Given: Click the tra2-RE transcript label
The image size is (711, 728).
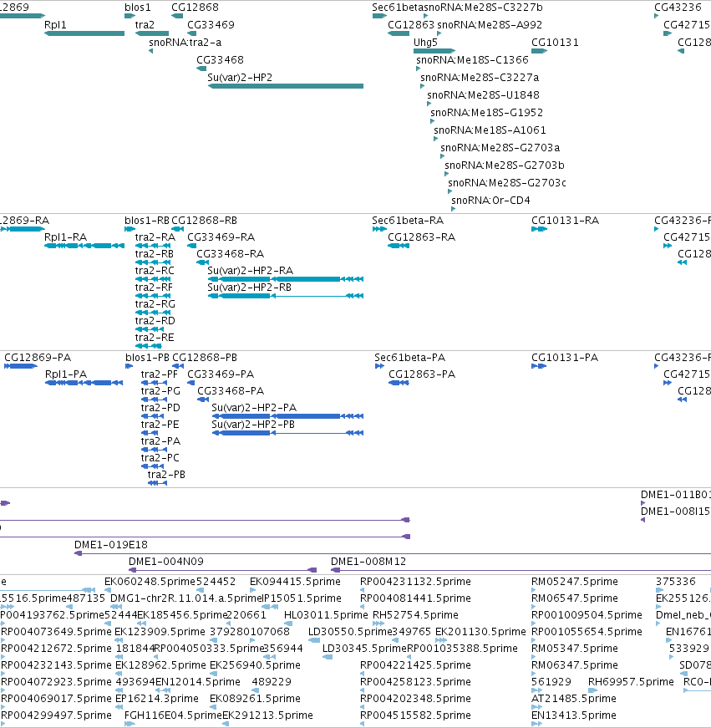Looking at the screenshot, I should click(155, 338).
